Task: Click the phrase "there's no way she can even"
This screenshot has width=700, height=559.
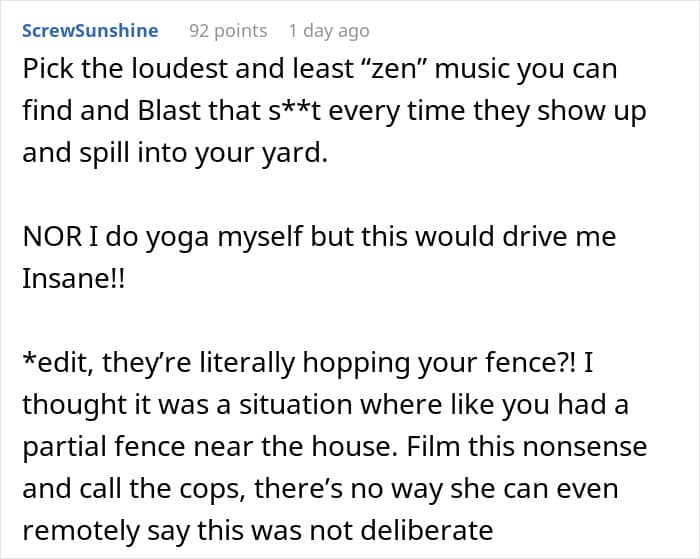Action: (436, 488)
